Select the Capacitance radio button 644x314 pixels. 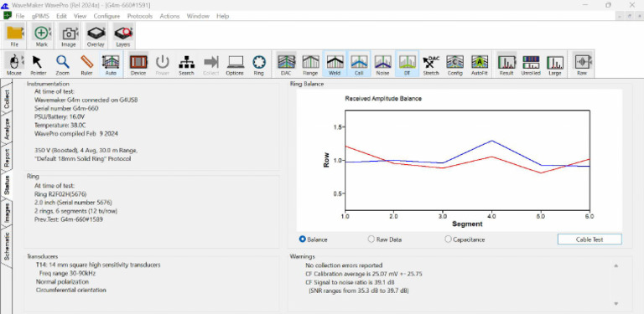point(448,239)
